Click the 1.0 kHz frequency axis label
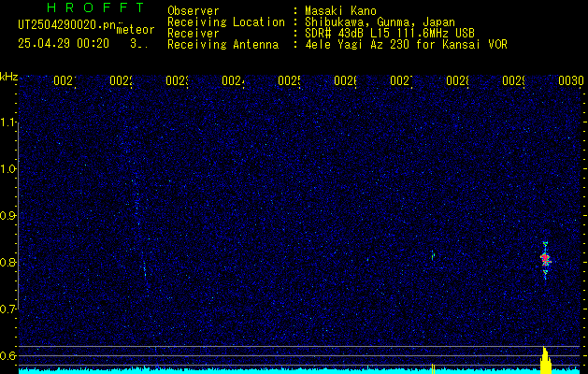 [x=8, y=169]
